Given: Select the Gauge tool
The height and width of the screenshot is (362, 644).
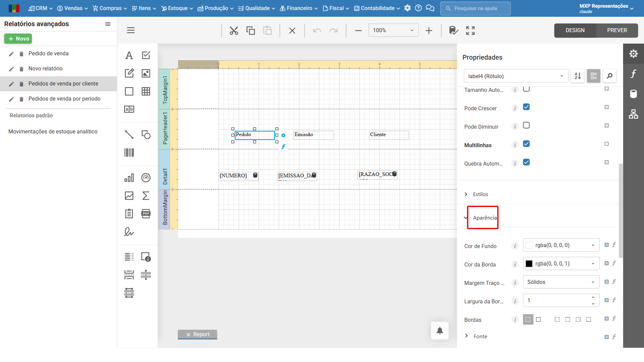Looking at the screenshot, I should point(146,178).
